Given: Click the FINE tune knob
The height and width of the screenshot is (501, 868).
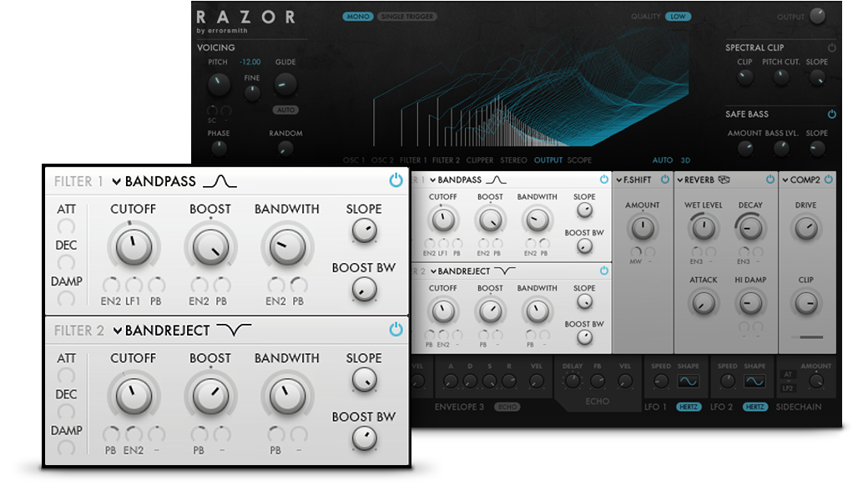Looking at the screenshot, I should point(252,93).
